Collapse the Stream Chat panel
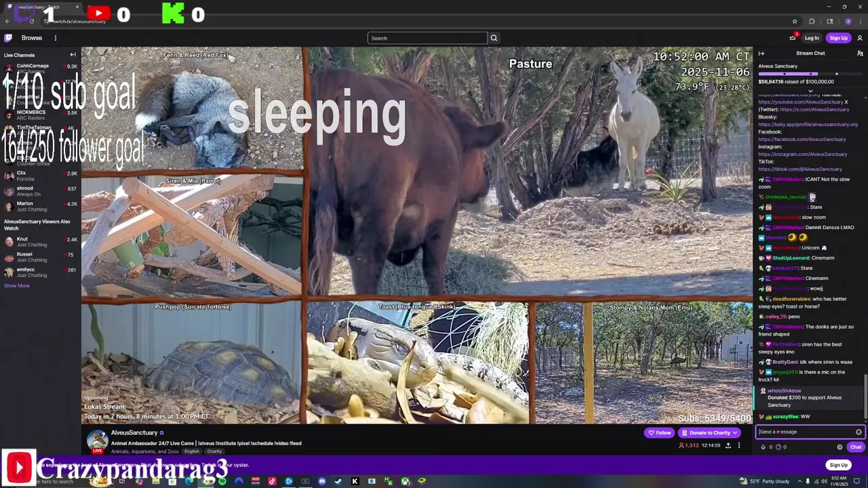868x488 pixels. click(761, 54)
